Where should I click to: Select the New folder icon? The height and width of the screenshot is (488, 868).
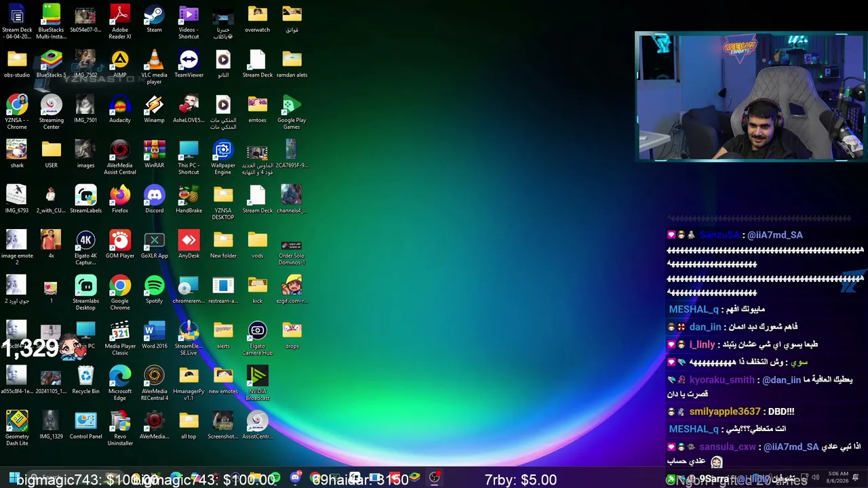[223, 245]
